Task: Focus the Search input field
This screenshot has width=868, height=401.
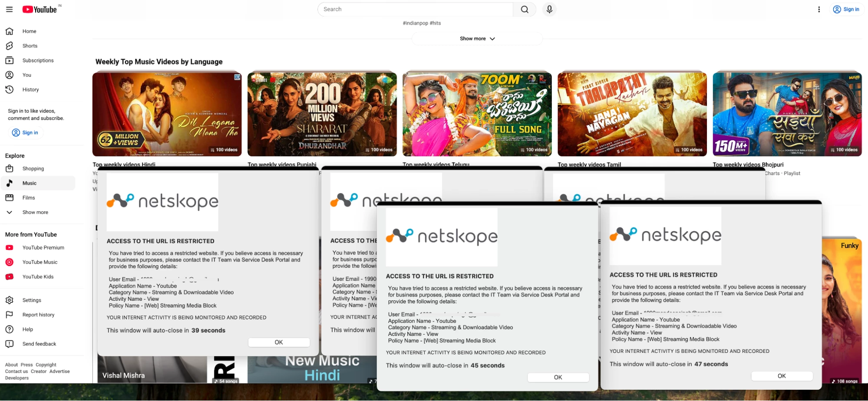Action: pos(416,9)
